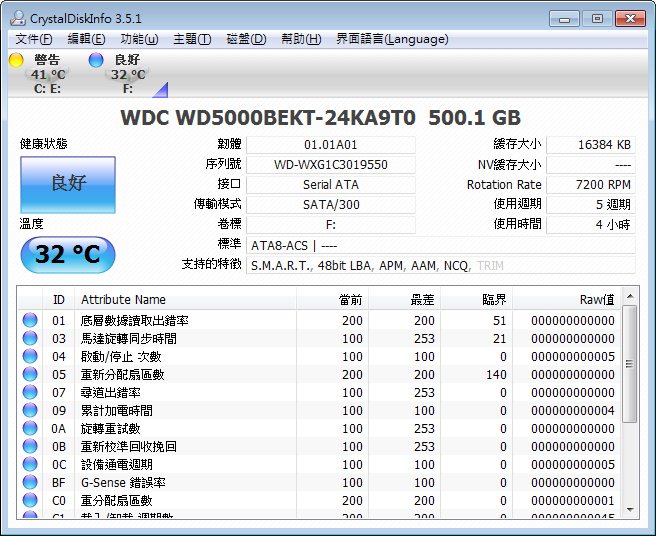
Task: Select the 重分配扇區數 row
Action: coord(319,500)
